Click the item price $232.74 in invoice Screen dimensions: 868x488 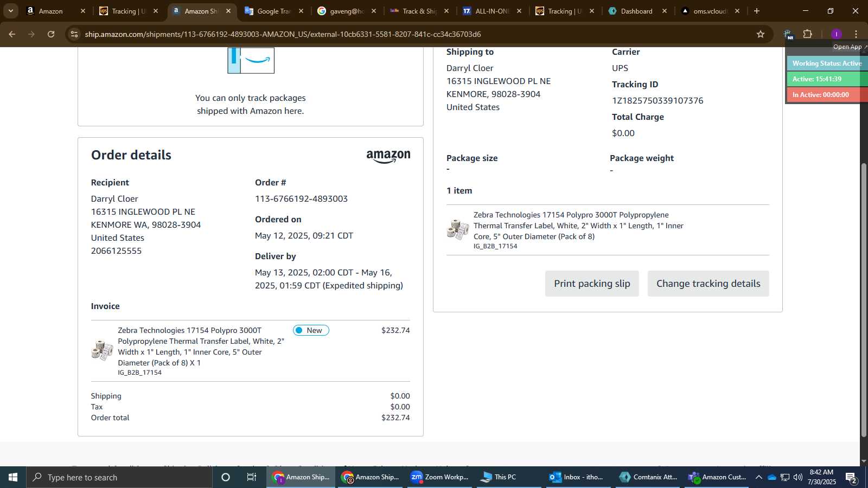click(x=395, y=330)
